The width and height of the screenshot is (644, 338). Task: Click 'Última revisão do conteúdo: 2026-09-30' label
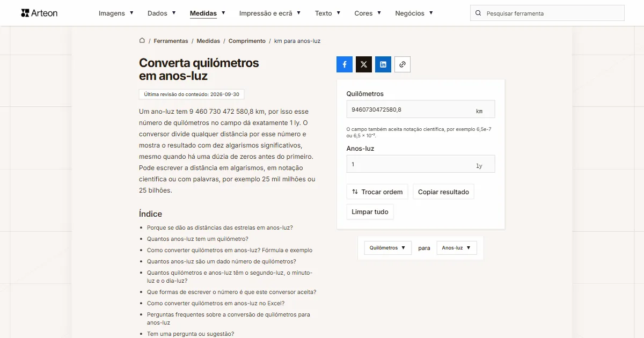click(x=192, y=94)
